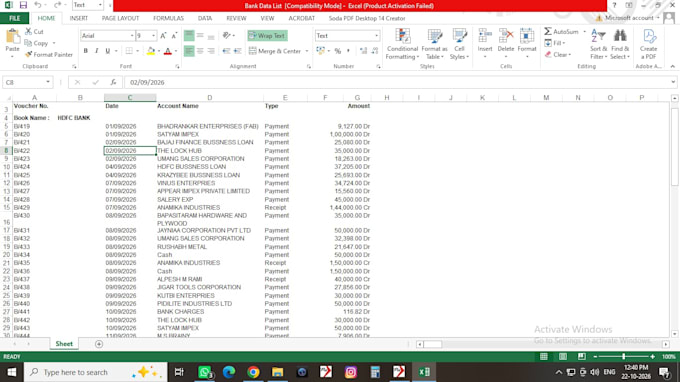Adjust the zoom slider handle
Image resolution: width=680 pixels, height=382 pixels.
624,356
